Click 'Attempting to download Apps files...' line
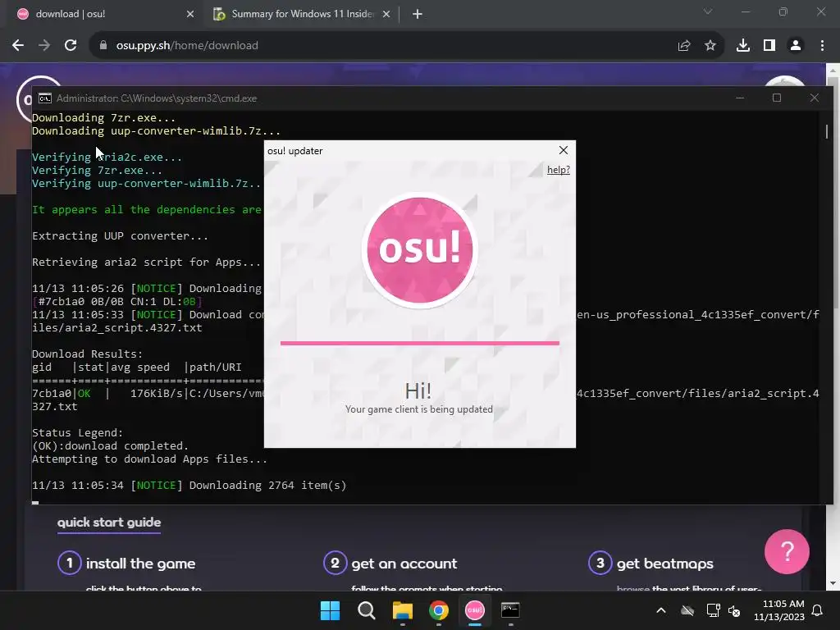This screenshot has height=630, width=840. (149, 459)
